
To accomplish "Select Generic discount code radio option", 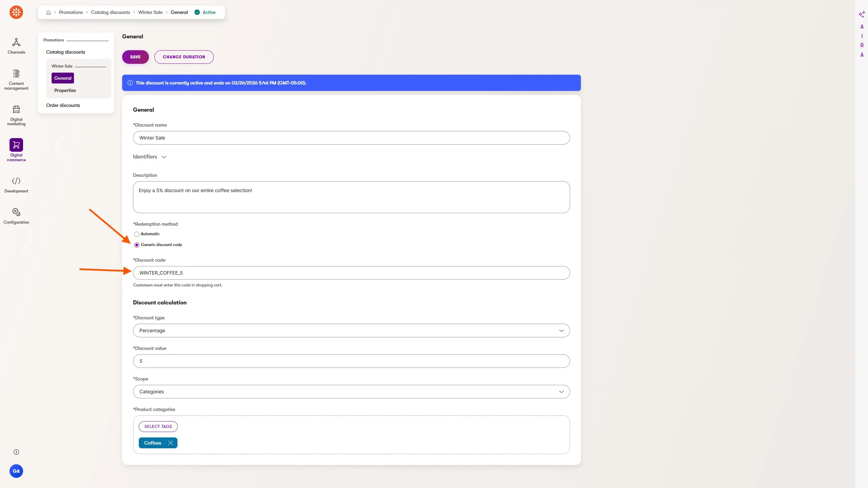I will [137, 245].
